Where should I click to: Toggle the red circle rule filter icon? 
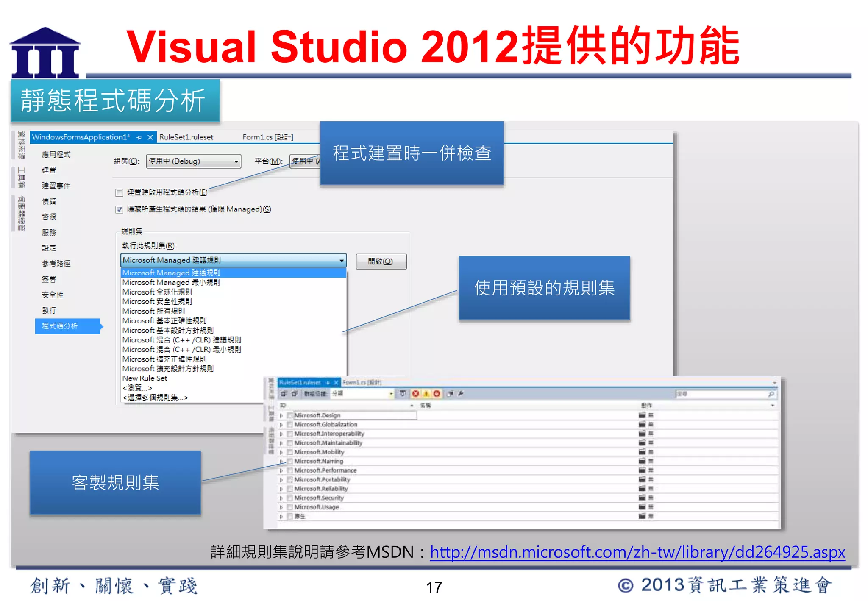(x=437, y=394)
